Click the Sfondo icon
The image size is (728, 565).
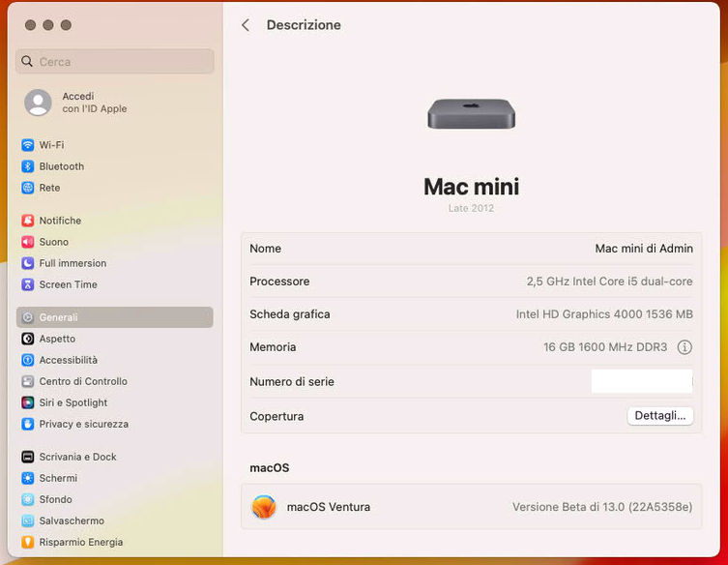click(x=28, y=499)
